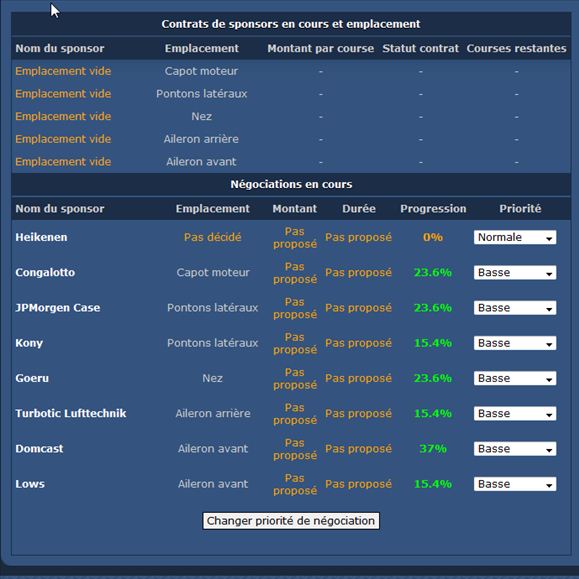Open the Heikenen sponsor link
579x579 pixels.
(x=41, y=237)
